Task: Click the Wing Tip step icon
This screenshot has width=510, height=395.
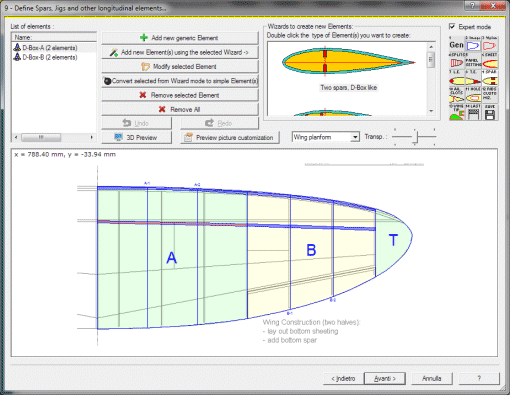Action: (456, 113)
